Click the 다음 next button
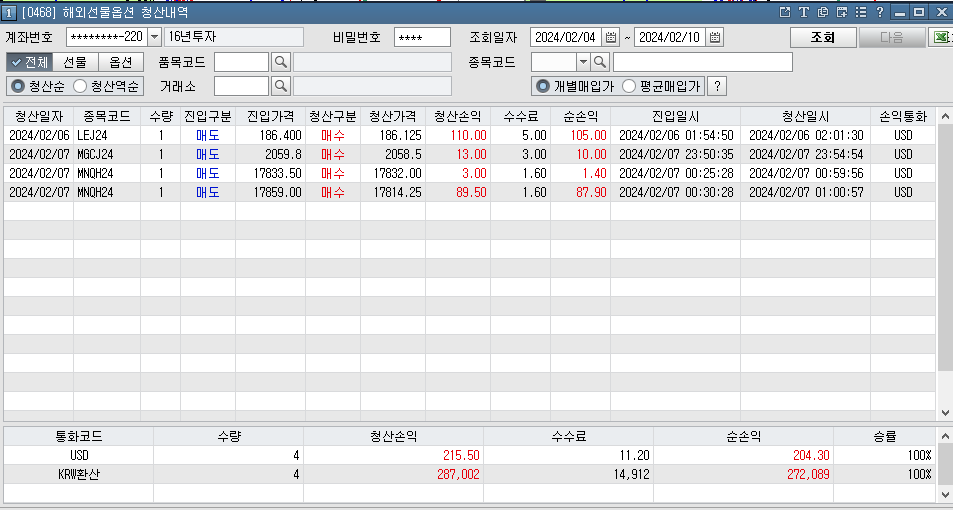Viewport: 953px width, 510px height. pyautogui.click(x=892, y=37)
